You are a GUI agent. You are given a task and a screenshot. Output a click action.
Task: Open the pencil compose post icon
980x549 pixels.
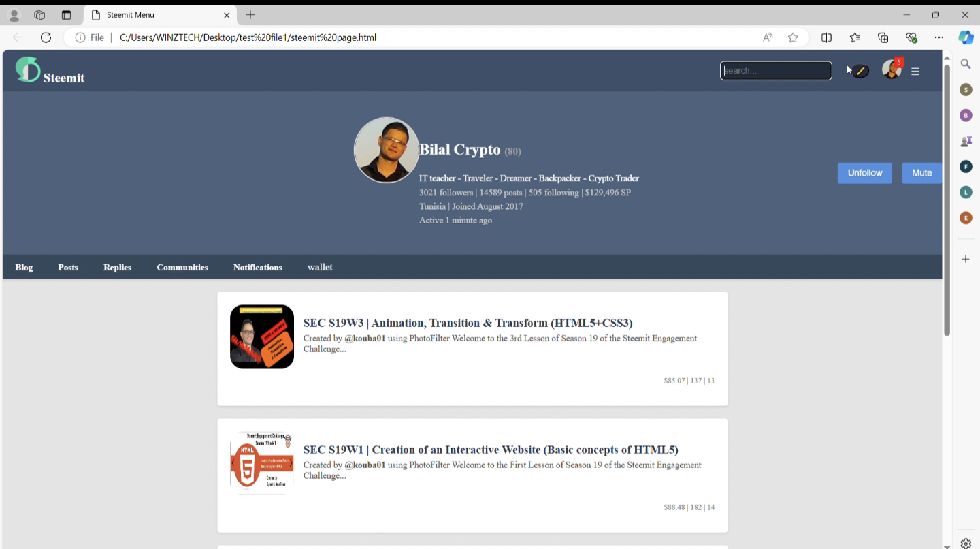pyautogui.click(x=860, y=71)
